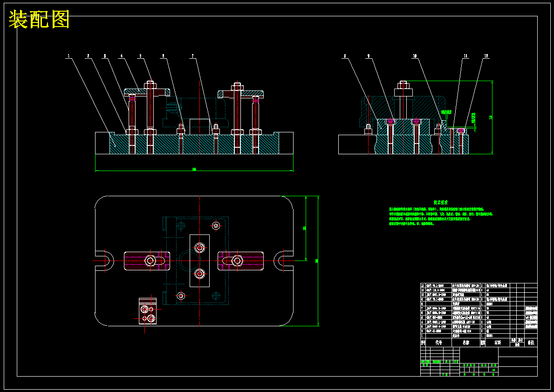The image size is (554, 392).
Task: Pick the left clamp plate in front view
Action: (147, 92)
